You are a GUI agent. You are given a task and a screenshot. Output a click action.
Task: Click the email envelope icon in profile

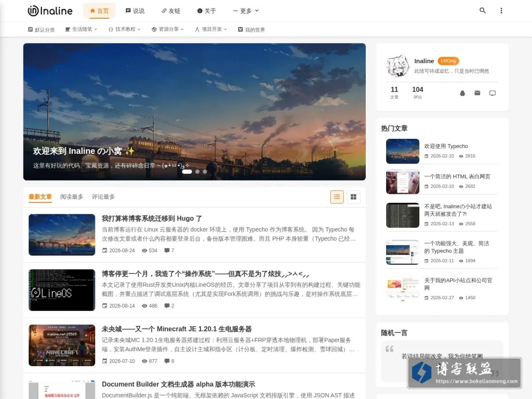point(477,93)
